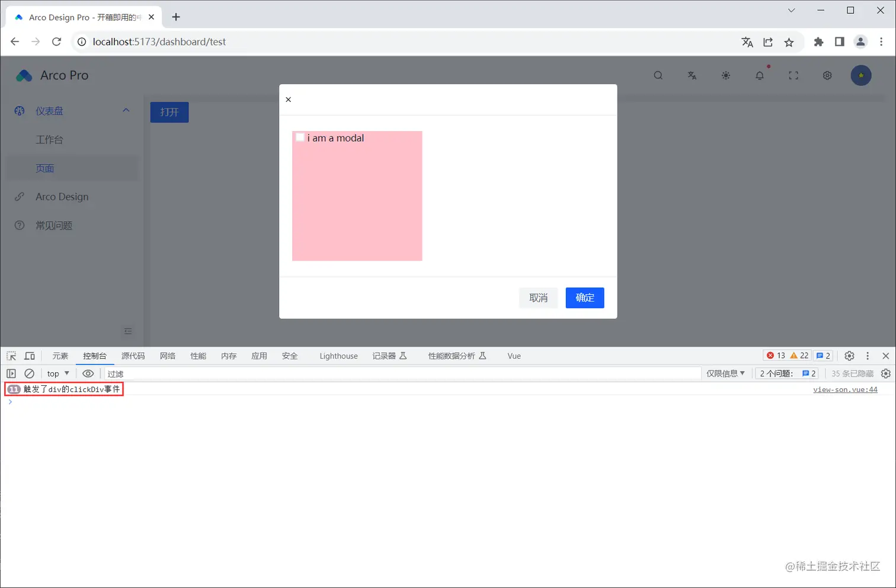Open the 性能数据分析 tab
The height and width of the screenshot is (588, 896).
coord(457,356)
